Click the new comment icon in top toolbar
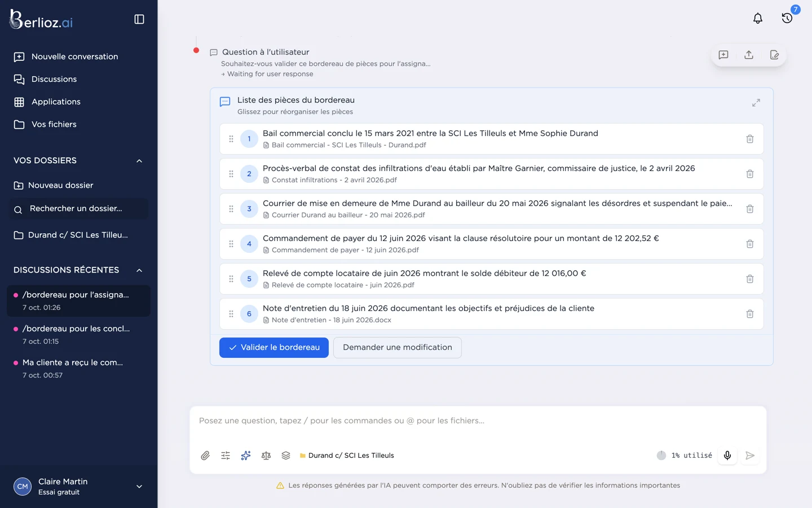Screen dimensions: 812x508 click(723, 55)
